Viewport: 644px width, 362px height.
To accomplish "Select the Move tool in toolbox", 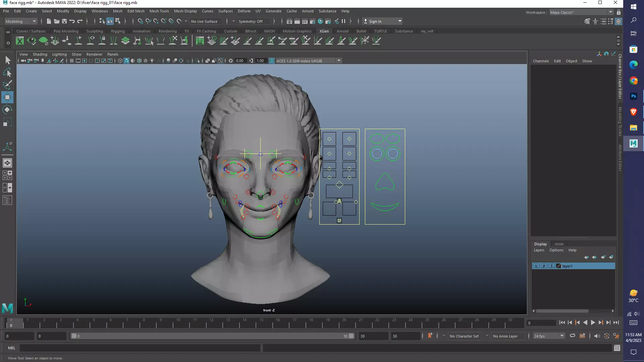I will coord(7,97).
